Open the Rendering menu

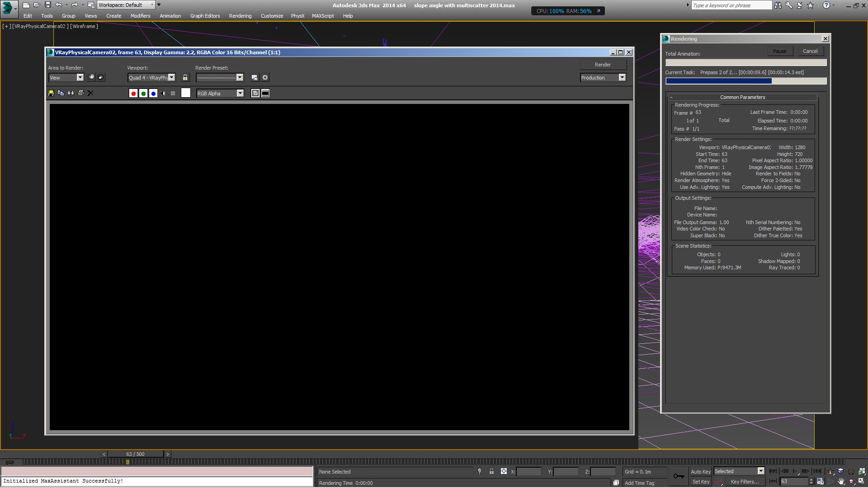click(240, 16)
